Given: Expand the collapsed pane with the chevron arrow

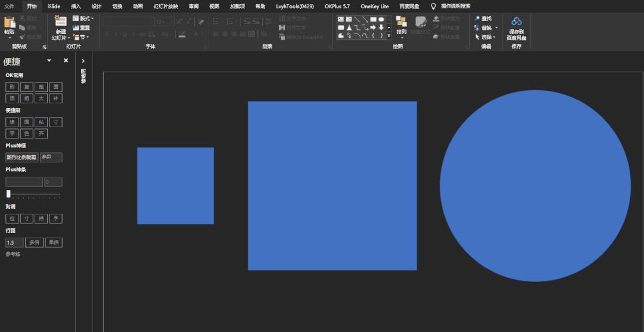Looking at the screenshot, I should (x=83, y=61).
